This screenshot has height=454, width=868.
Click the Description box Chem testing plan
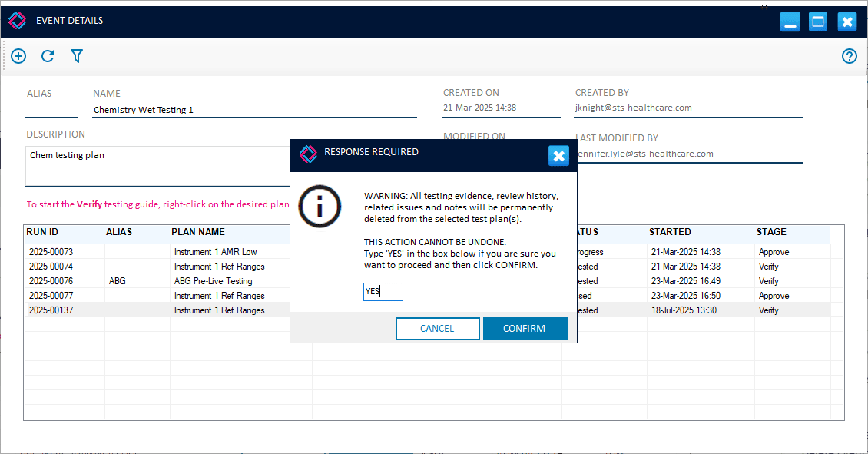(x=157, y=166)
